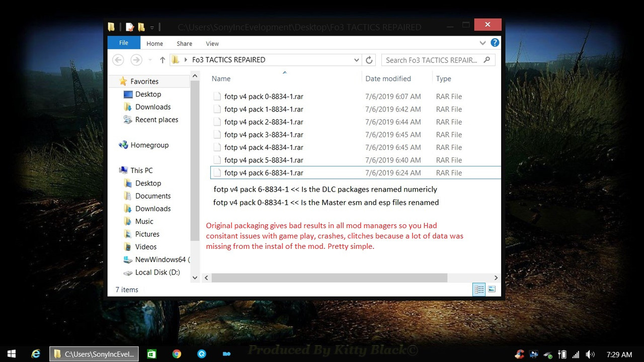Select file fotp v4 pack 1-8834-1.rar
This screenshot has height=362, width=644.
[x=264, y=109]
